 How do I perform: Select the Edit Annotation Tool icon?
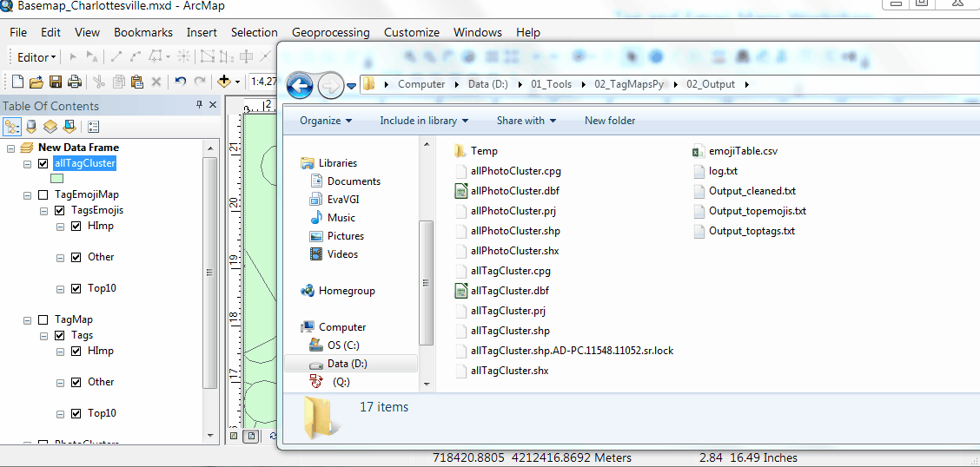pyautogui.click(x=92, y=56)
